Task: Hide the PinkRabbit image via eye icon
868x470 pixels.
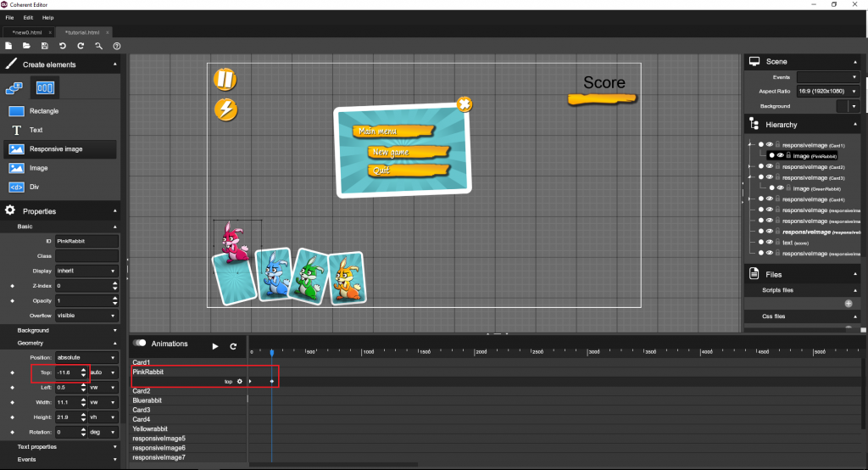Action: [780, 156]
